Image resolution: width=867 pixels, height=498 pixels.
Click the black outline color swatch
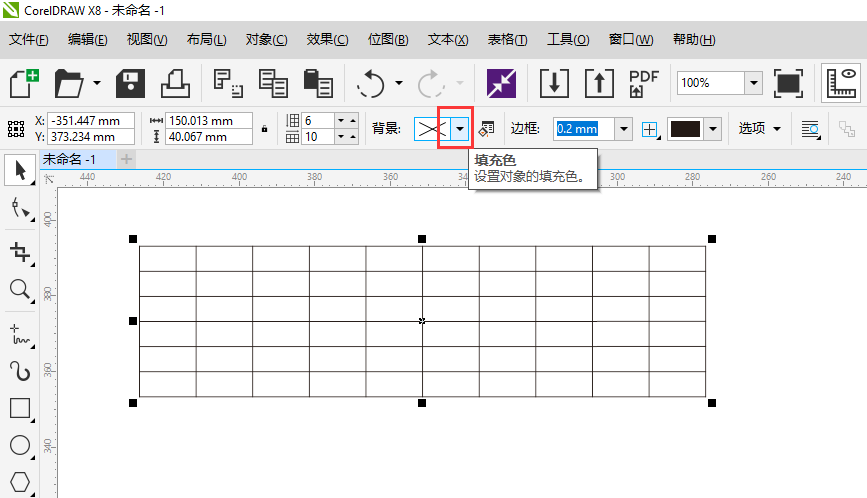[686, 129]
